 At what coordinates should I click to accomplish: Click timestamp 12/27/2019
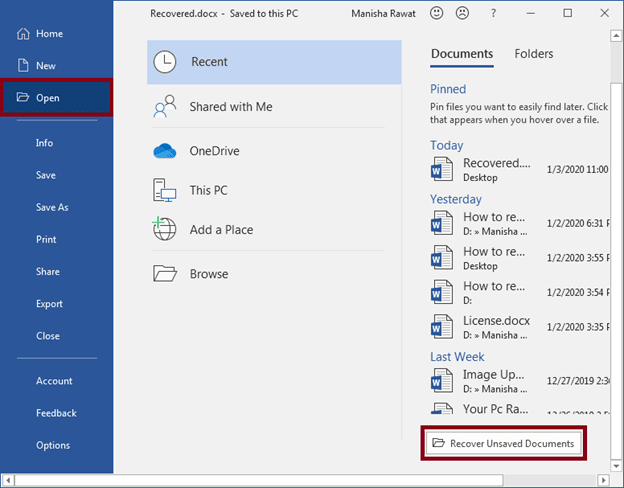pyautogui.click(x=578, y=381)
